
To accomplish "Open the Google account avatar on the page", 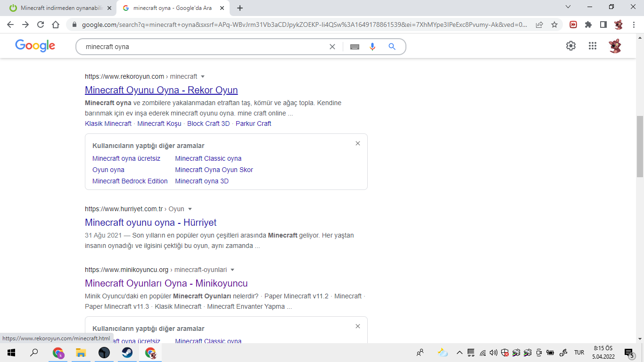I will click(x=615, y=46).
